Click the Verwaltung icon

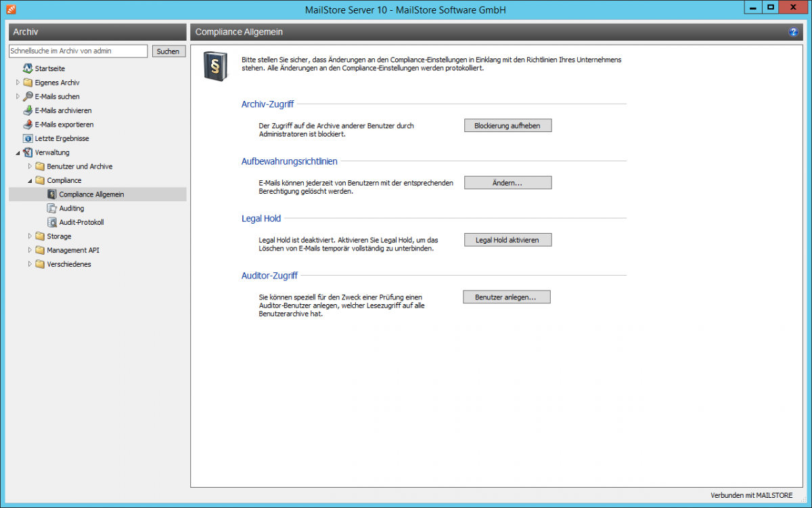pos(28,152)
